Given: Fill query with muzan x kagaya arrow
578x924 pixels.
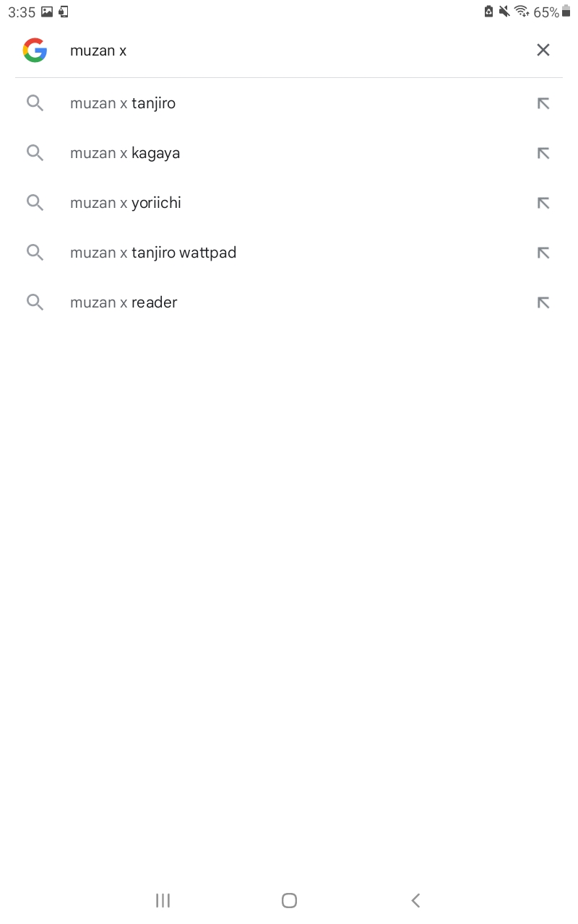Looking at the screenshot, I should (543, 153).
